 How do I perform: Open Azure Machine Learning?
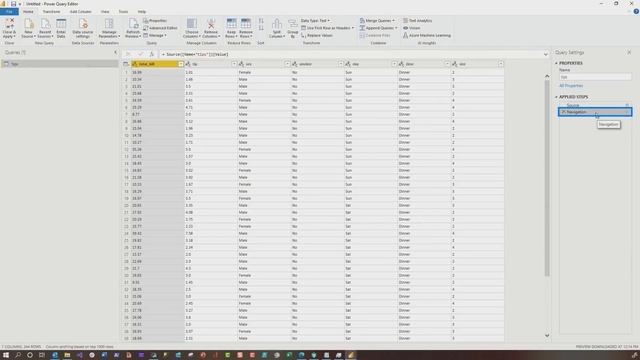pos(427,36)
